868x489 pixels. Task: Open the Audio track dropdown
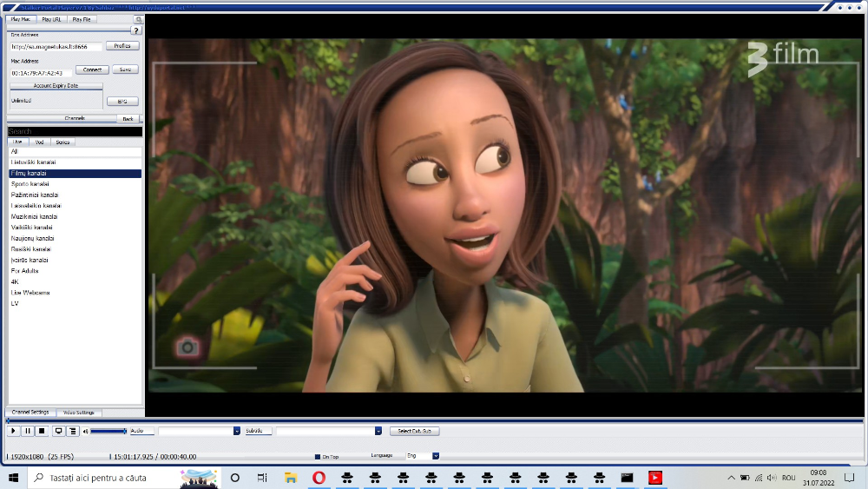pyautogui.click(x=236, y=431)
